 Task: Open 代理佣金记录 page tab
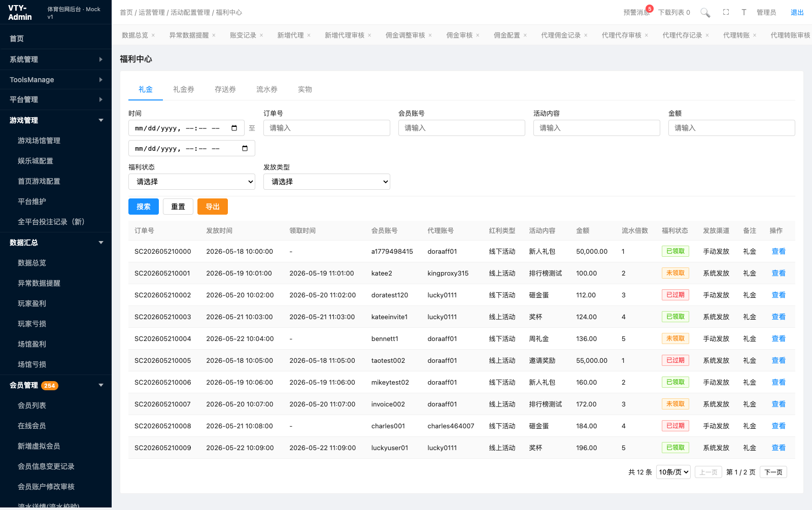(x=561, y=35)
